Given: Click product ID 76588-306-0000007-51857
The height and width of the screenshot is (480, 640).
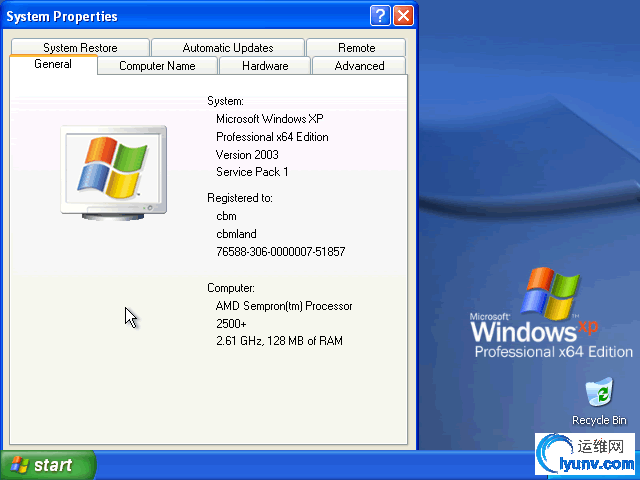Looking at the screenshot, I should pos(281,251).
